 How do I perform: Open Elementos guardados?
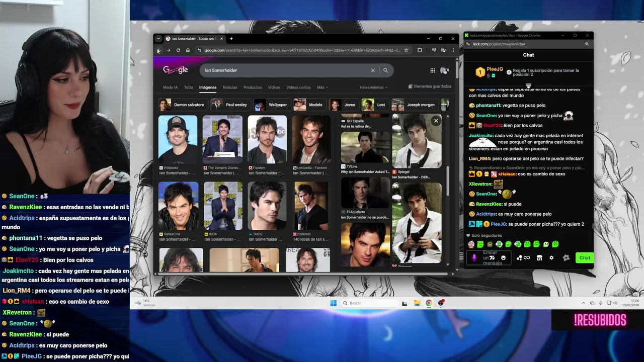pos(430,86)
